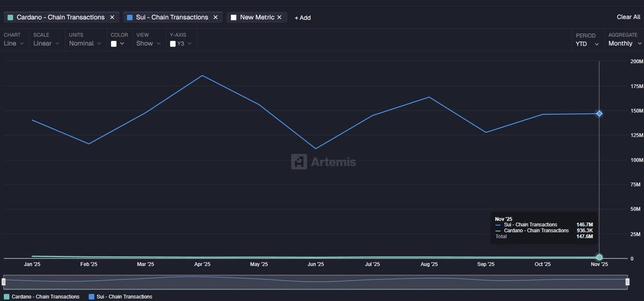Screen dimensions: 644x301
Task: Click the Aug '25 x-axis label
Action: click(x=429, y=265)
